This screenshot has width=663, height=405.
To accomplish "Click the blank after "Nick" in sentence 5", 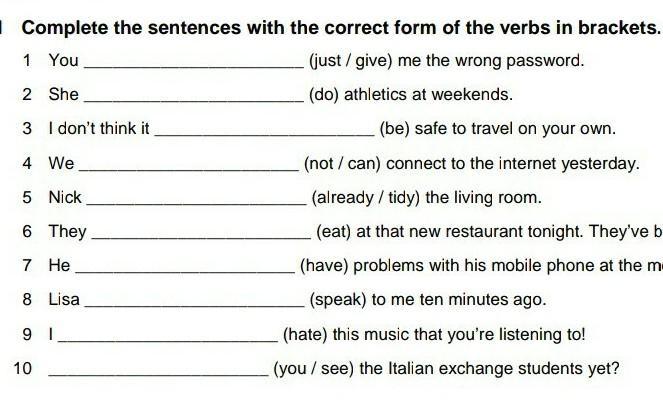I will click(197, 198).
